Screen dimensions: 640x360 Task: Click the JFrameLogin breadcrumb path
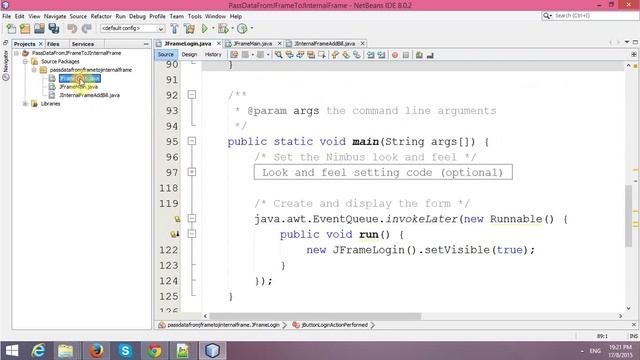click(x=223, y=325)
